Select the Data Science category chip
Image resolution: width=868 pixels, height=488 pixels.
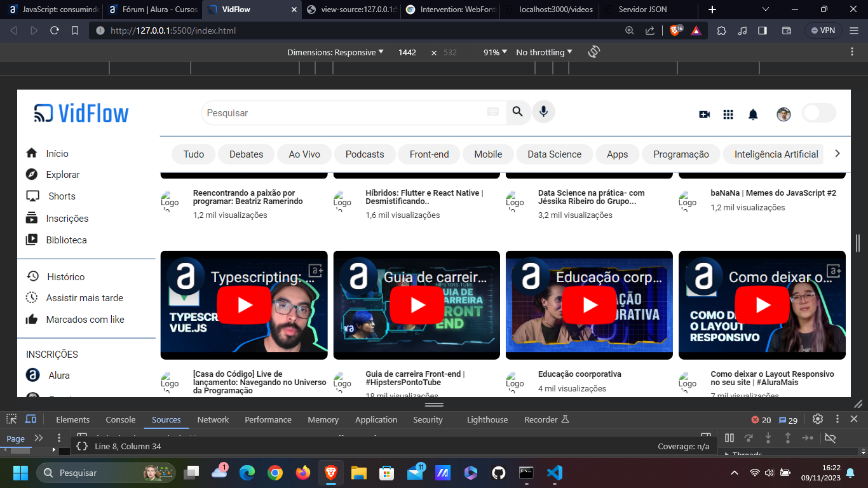click(x=554, y=154)
